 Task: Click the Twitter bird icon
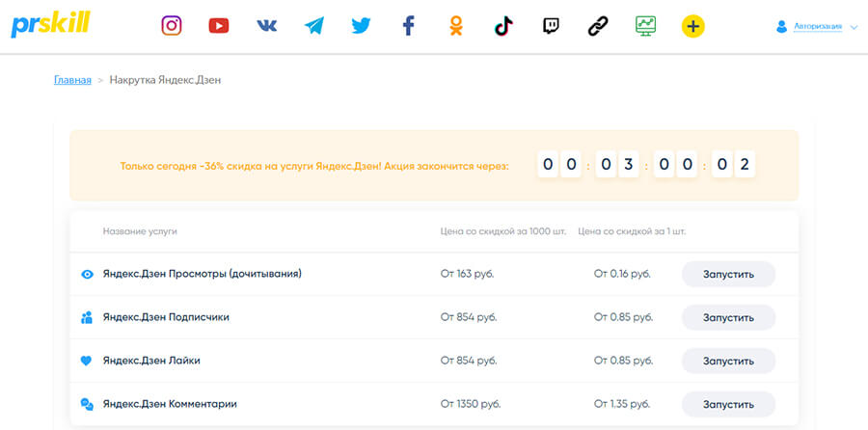click(361, 26)
